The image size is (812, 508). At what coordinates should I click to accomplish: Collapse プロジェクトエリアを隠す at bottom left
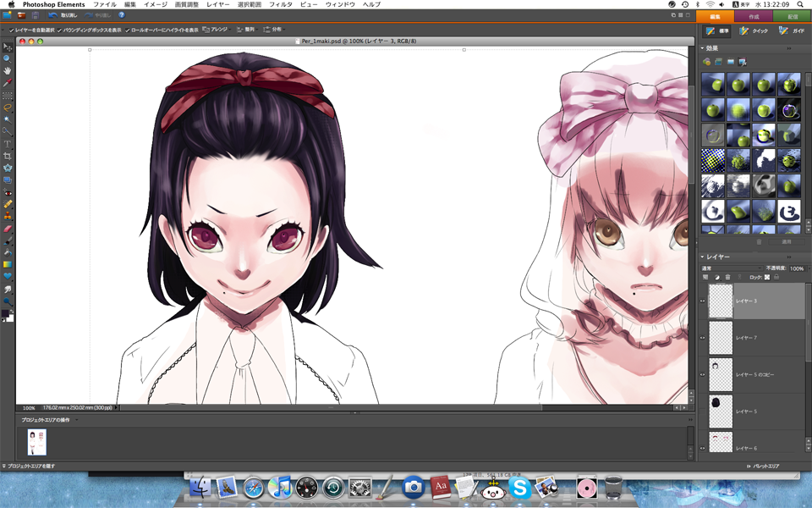click(x=29, y=466)
